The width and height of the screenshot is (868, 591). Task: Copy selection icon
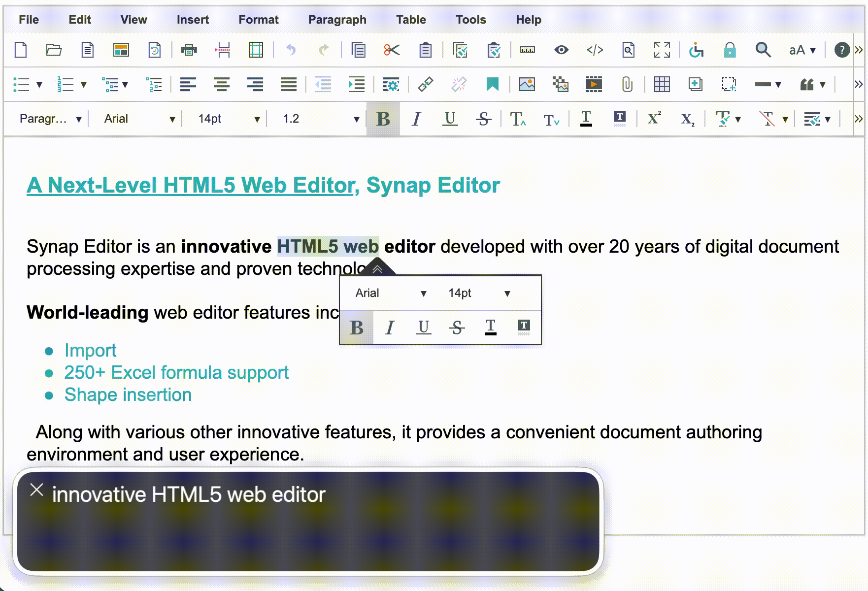pyautogui.click(x=358, y=50)
